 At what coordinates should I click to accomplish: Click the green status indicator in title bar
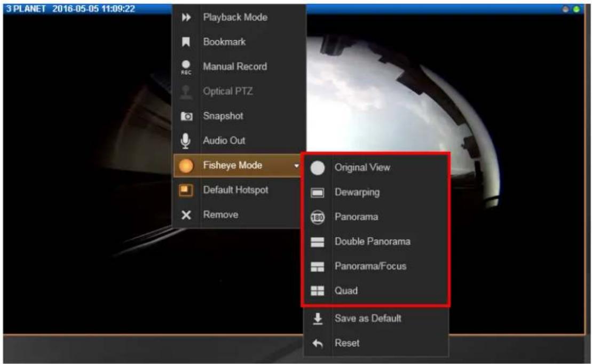coord(576,9)
